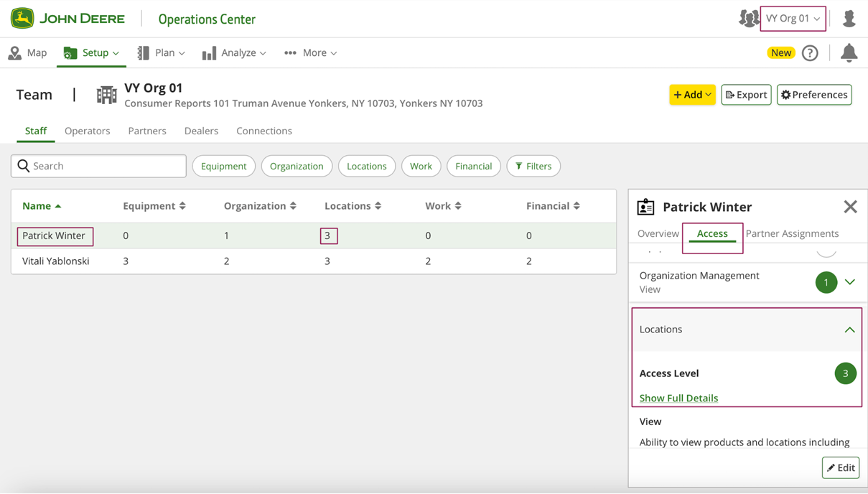Collapse the Locations access section

(x=849, y=330)
